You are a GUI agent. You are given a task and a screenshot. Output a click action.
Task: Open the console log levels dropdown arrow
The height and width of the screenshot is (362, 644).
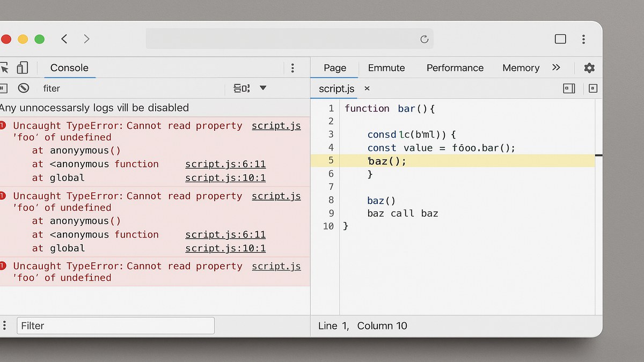[x=261, y=88]
